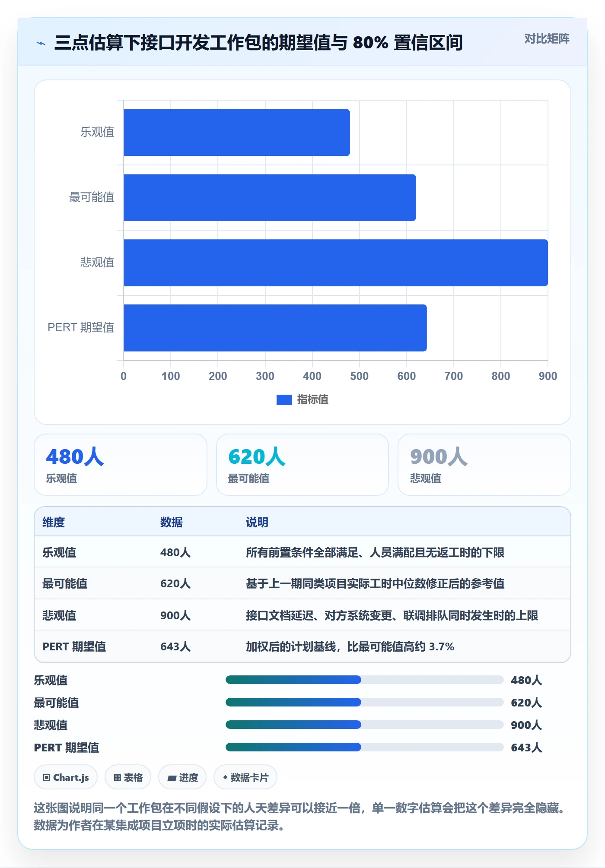The width and height of the screenshot is (605, 868).
Task: Click the grid icon in 表格 chip
Action: [x=118, y=778]
